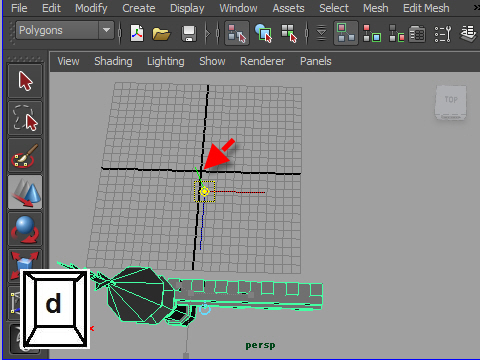Screen dimensions: 480x360
Task: Open the Modify menu
Action: click(x=91, y=8)
